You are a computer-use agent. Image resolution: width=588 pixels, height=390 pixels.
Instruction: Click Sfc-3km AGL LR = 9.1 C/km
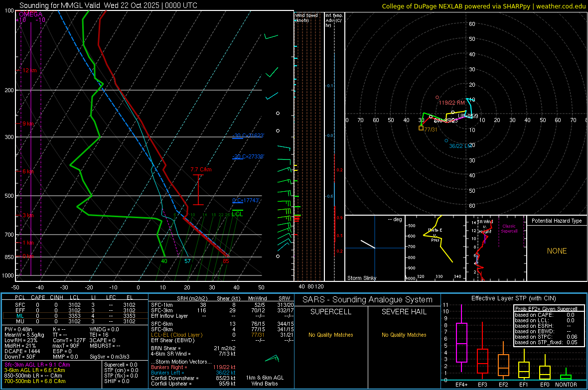tap(37, 365)
